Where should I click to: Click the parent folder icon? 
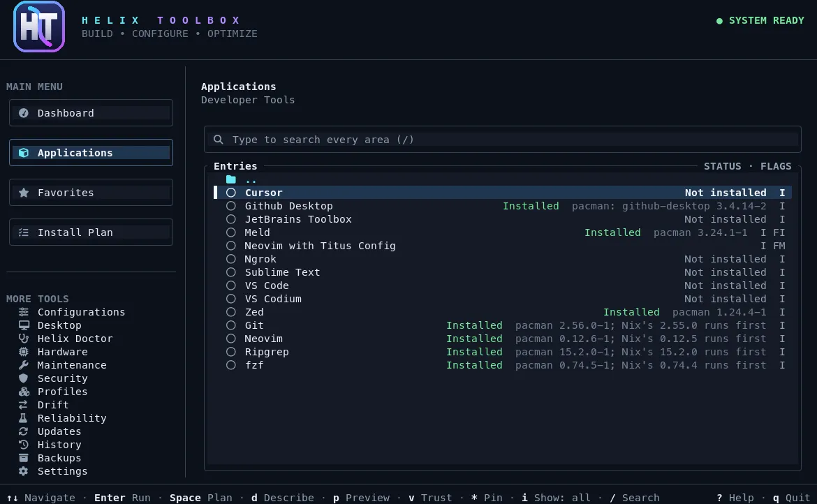click(x=231, y=179)
